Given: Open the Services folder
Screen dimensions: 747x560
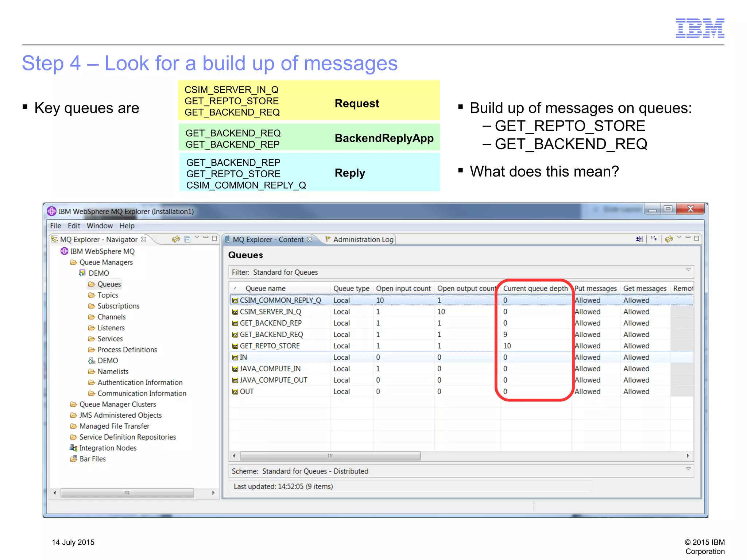Looking at the screenshot, I should (106, 339).
